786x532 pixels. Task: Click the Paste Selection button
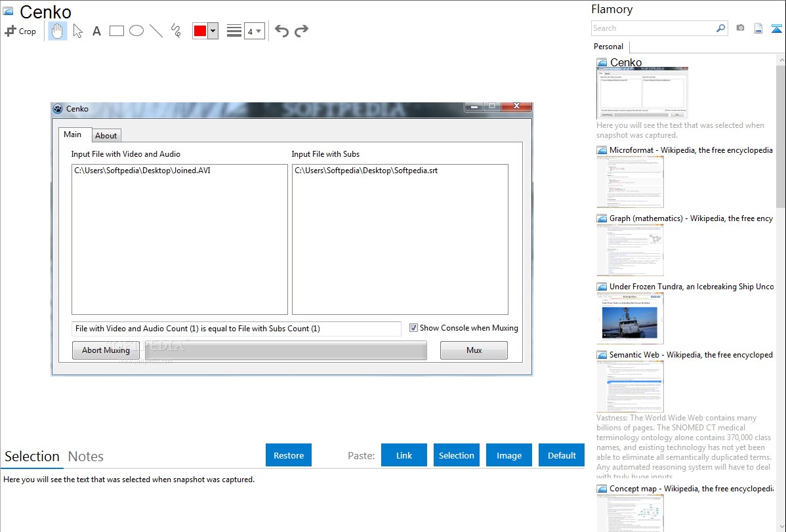(457, 455)
